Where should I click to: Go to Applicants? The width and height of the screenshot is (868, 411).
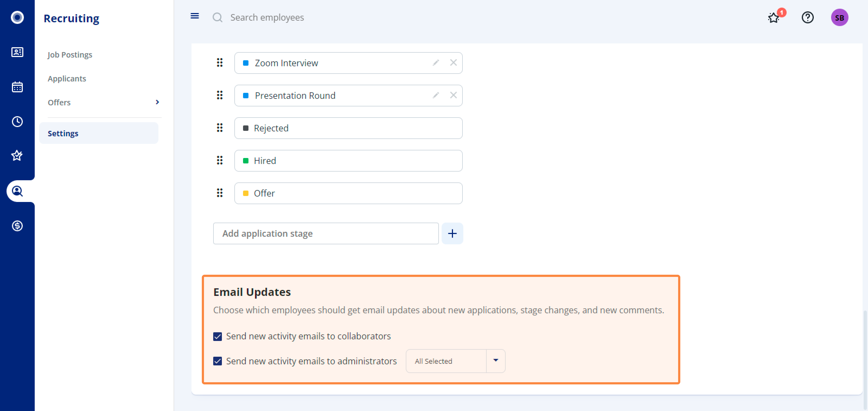[x=67, y=78]
